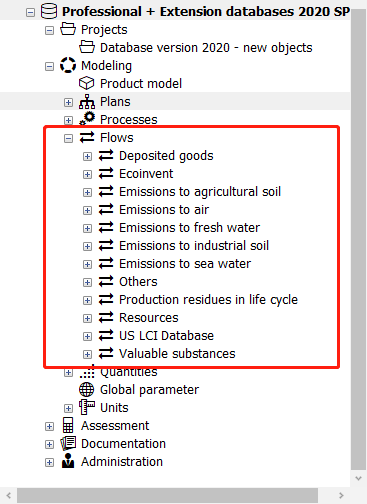The image size is (367, 504).
Task: Click the Projects folder icon
Action: pos(68,29)
